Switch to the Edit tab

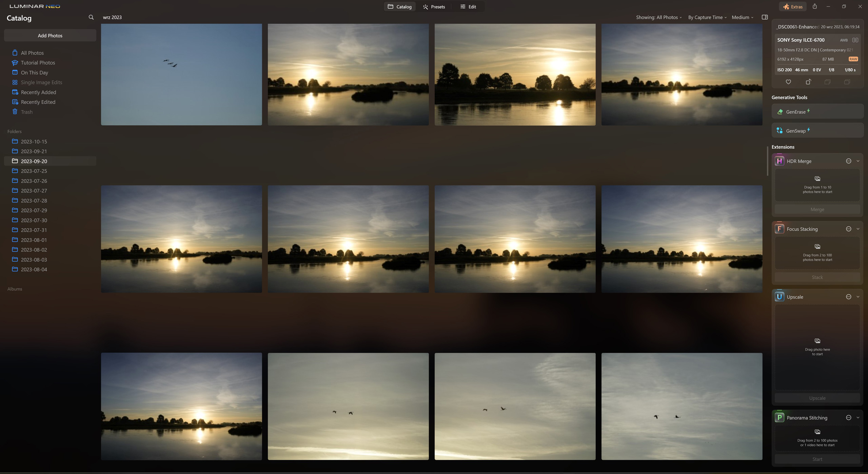(x=468, y=6)
